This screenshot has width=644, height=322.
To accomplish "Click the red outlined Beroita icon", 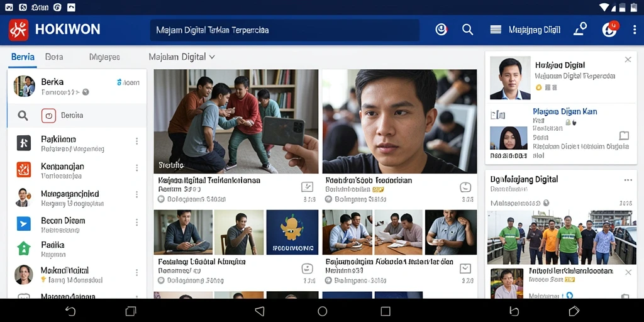I will coord(48,116).
